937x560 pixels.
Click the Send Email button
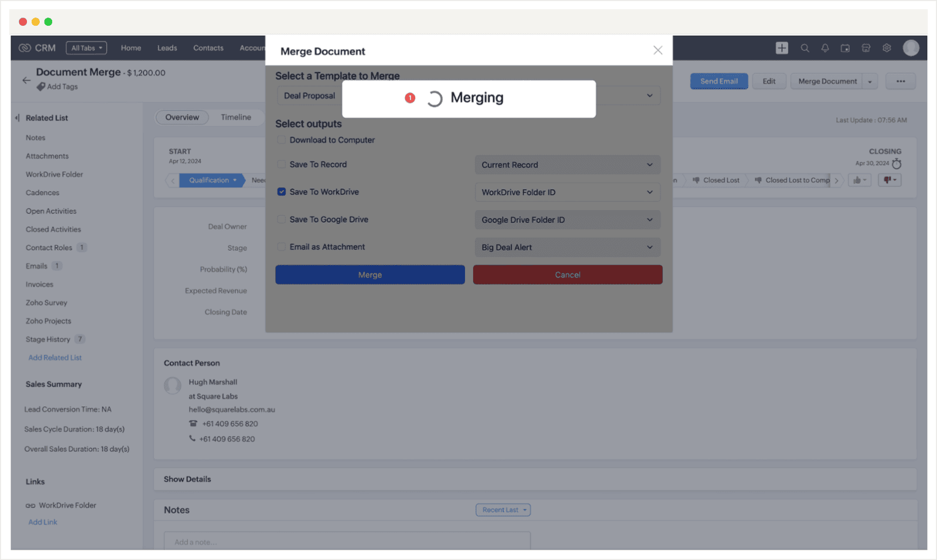[x=719, y=81]
